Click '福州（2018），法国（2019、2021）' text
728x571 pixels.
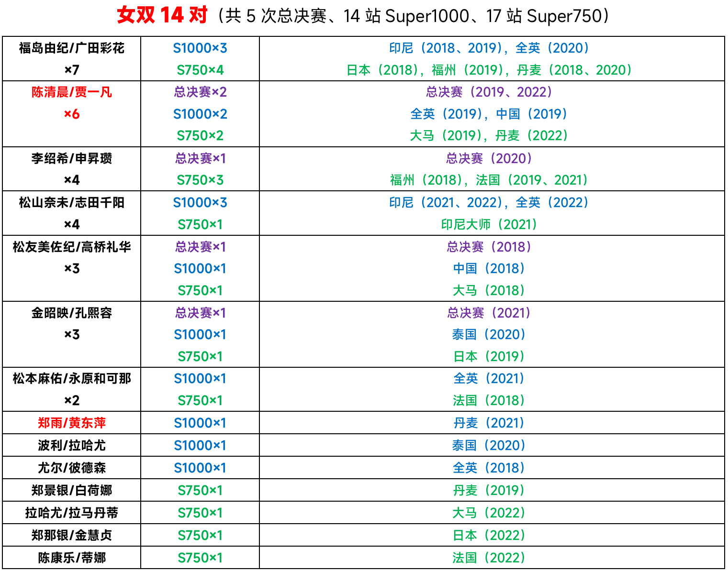pos(489,180)
